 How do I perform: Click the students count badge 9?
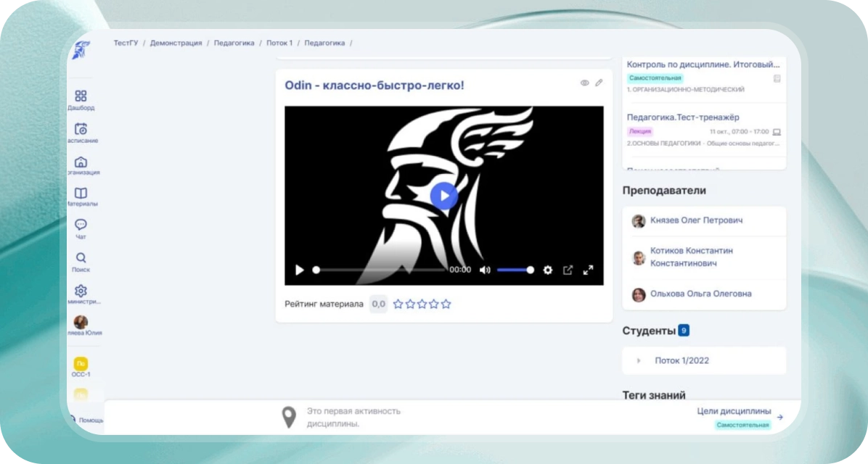click(684, 331)
